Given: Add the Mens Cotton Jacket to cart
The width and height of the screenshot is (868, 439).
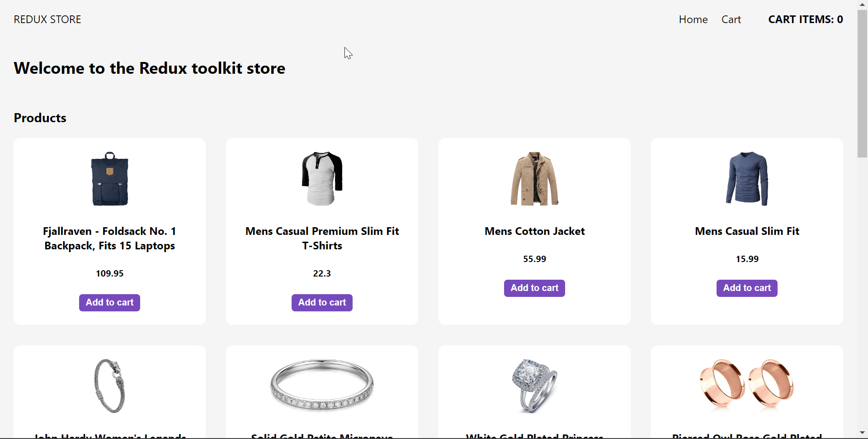Looking at the screenshot, I should pyautogui.click(x=534, y=288).
